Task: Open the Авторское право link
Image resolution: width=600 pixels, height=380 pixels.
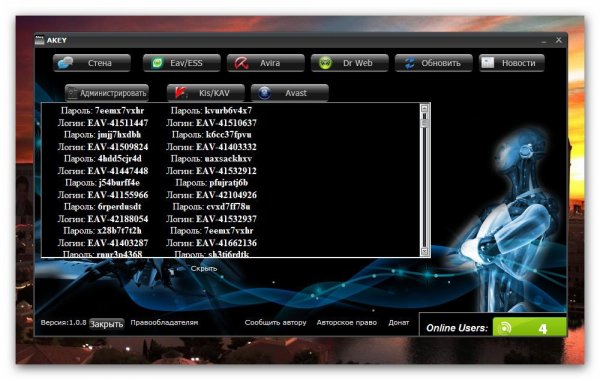Action: pyautogui.click(x=346, y=323)
